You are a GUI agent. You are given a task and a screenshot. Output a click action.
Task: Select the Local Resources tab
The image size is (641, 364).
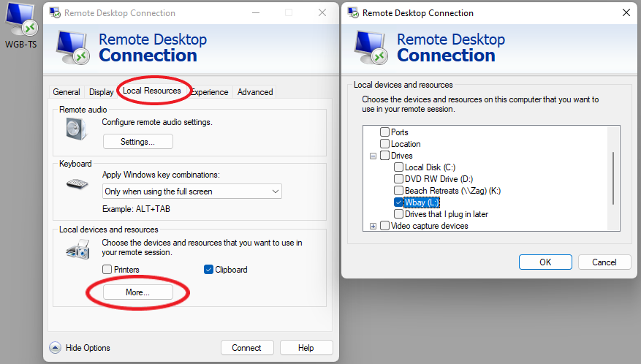click(x=152, y=91)
